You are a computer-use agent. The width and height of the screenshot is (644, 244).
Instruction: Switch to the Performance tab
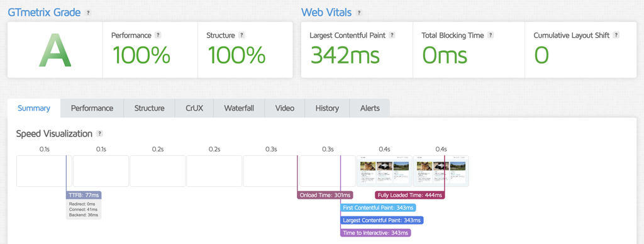[92, 108]
